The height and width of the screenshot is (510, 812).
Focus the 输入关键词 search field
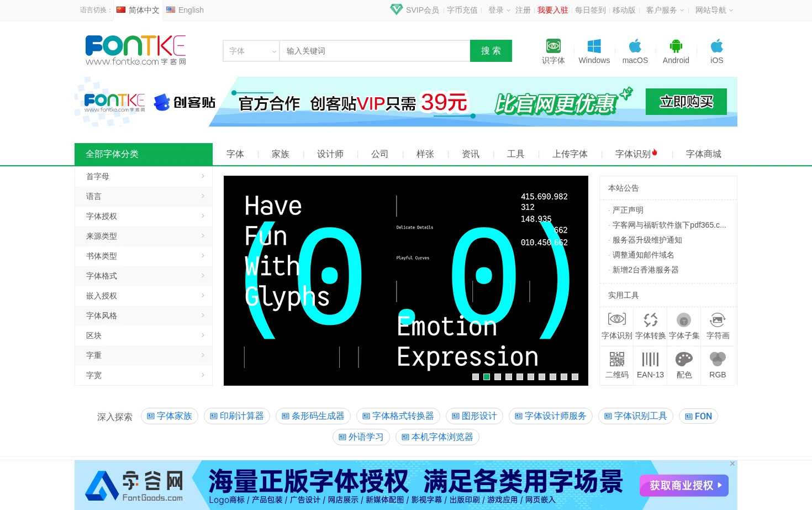click(x=375, y=51)
